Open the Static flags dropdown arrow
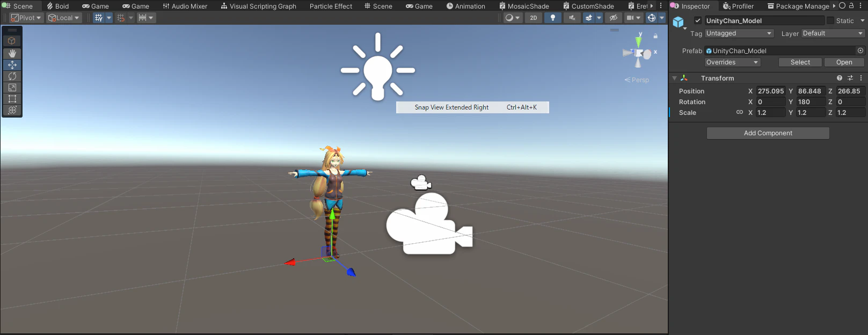This screenshot has height=335, width=868. pos(862,20)
